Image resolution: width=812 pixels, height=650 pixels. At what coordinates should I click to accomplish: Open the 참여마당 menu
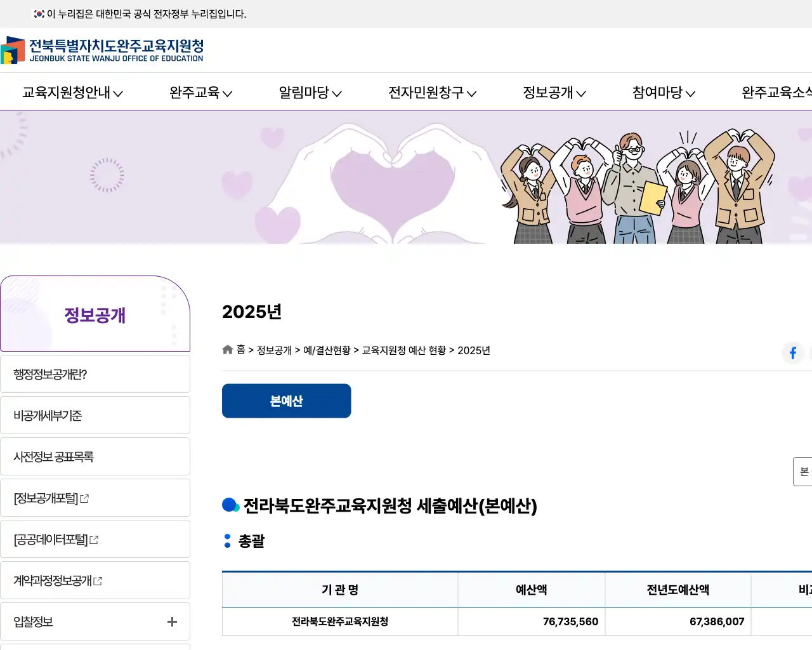pos(664,93)
